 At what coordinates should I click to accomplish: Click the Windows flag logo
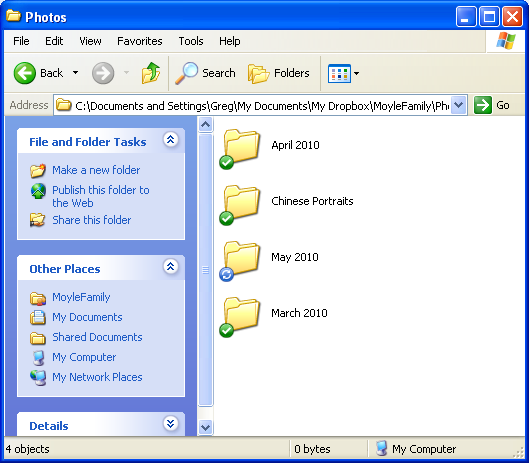pos(506,41)
